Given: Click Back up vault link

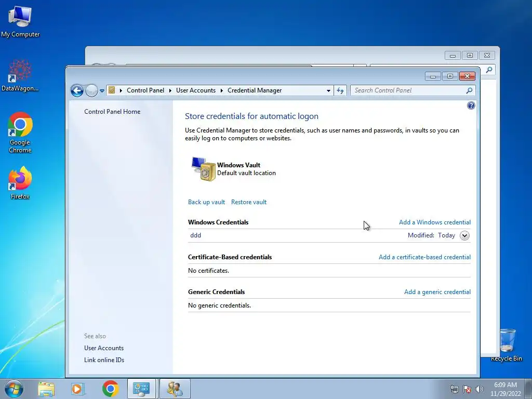Looking at the screenshot, I should click(x=206, y=202).
